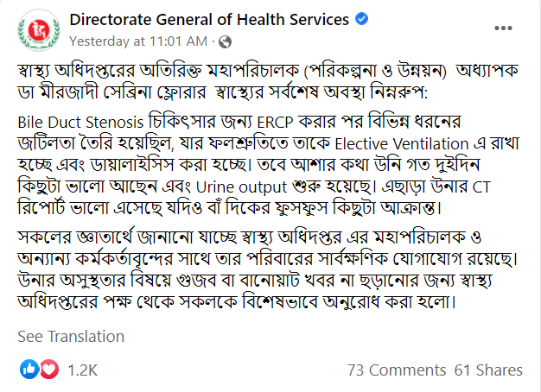This screenshot has height=392, width=541.
Task: Click the Yesterday at 11:01 AM timestamp
Action: coord(138,41)
